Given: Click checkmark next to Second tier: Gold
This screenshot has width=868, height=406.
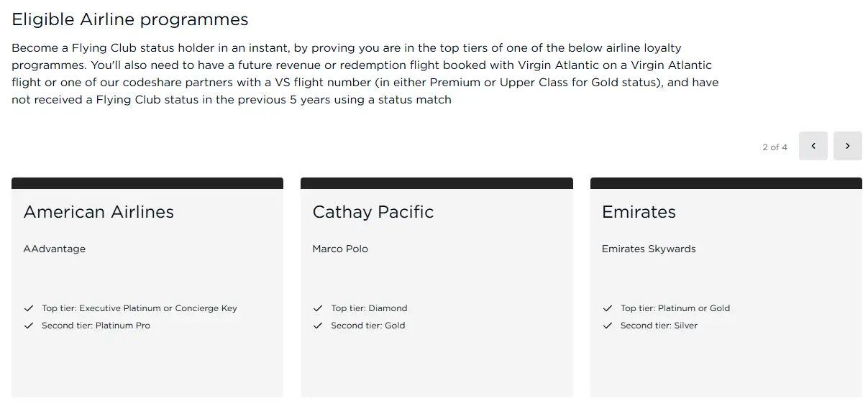Looking at the screenshot, I should [318, 326].
